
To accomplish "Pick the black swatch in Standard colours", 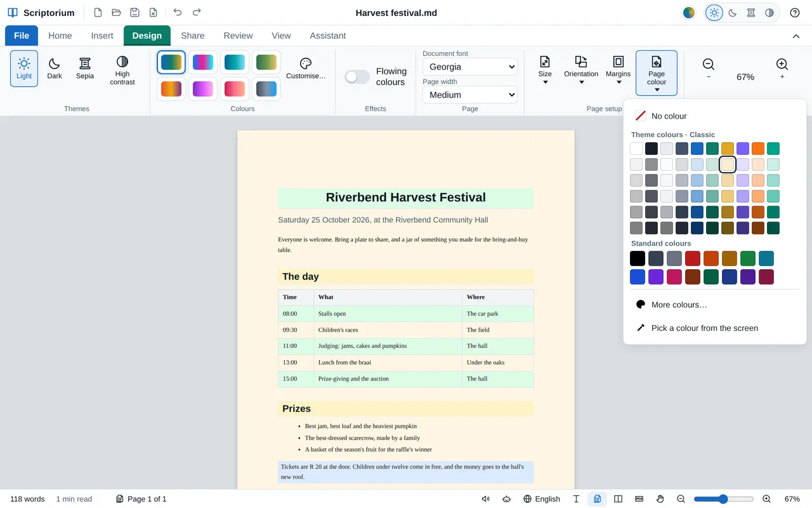I will (638, 258).
